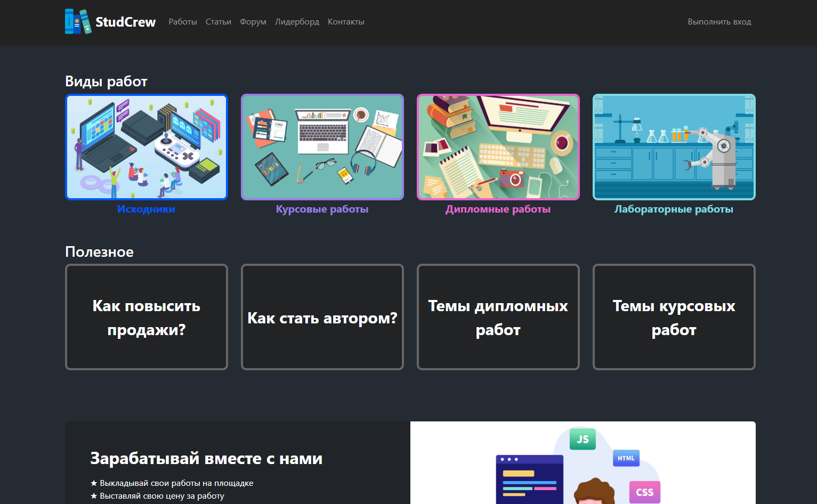Screen dimensions: 817x504
Task: Open the Работы menu item
Action: click(x=183, y=22)
